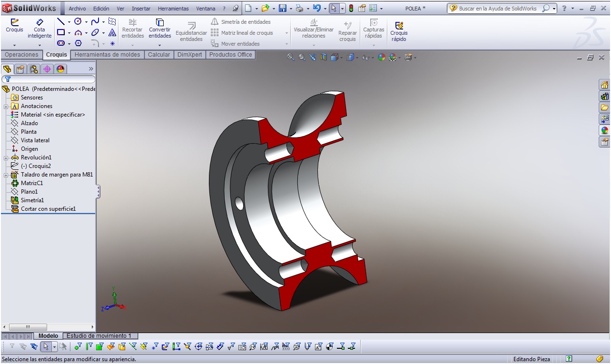Select the Croquis sketch tool
The width and height of the screenshot is (611, 364).
(14, 26)
